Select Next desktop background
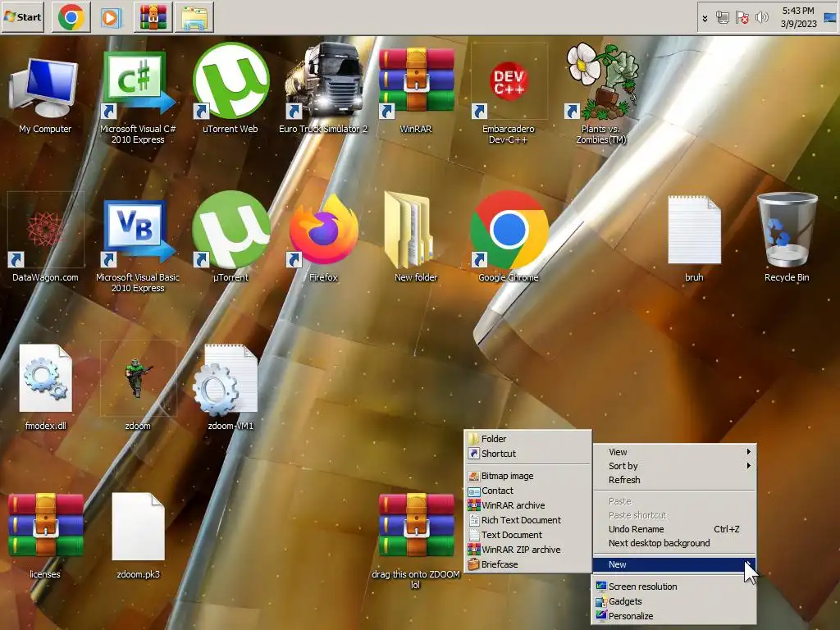Viewport: 840px width, 630px height. [x=674, y=543]
